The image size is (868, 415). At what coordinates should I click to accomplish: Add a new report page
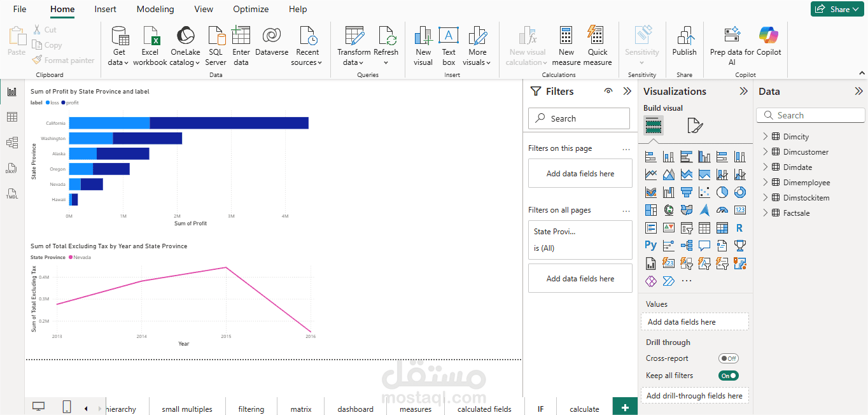pyautogui.click(x=625, y=407)
